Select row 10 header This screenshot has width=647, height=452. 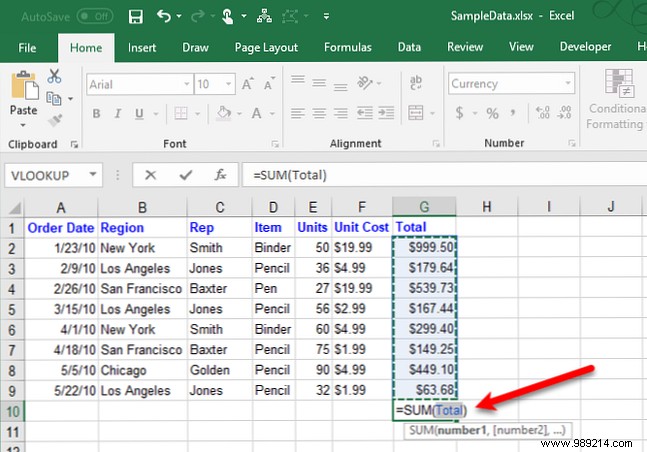[x=12, y=411]
